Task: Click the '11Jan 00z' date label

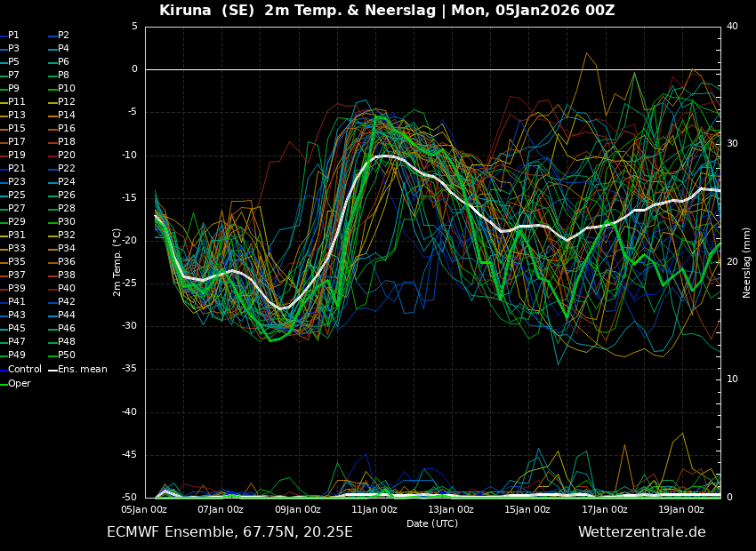Action: 374,509
